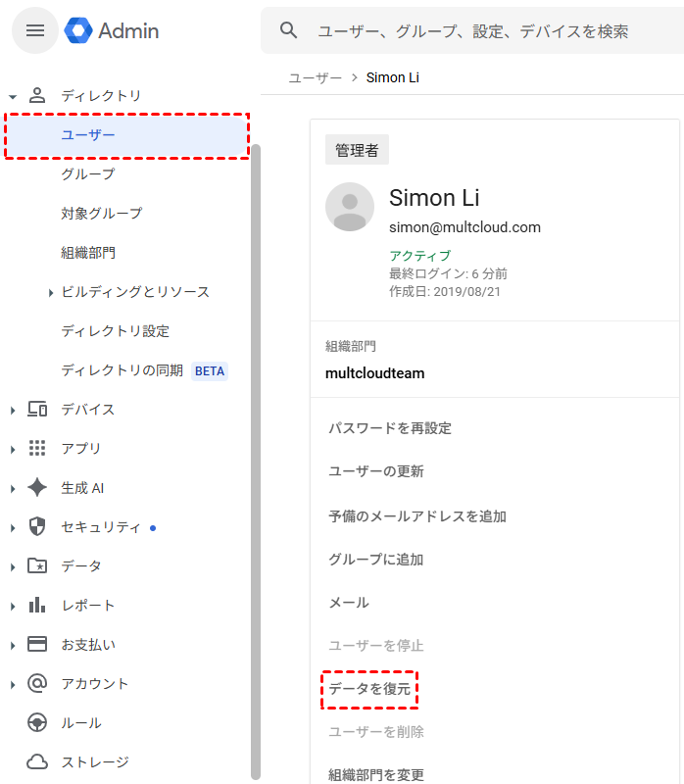Collapse the ディレクトリ section arrow
The width and height of the screenshot is (684, 784).
pos(13,96)
